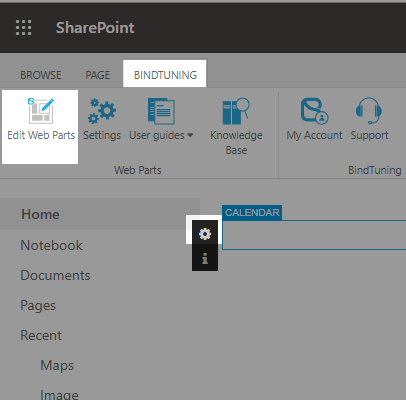Image resolution: width=406 pixels, height=400 pixels.
Task: Open the SharePoint app launcher grid
Action: point(24,27)
